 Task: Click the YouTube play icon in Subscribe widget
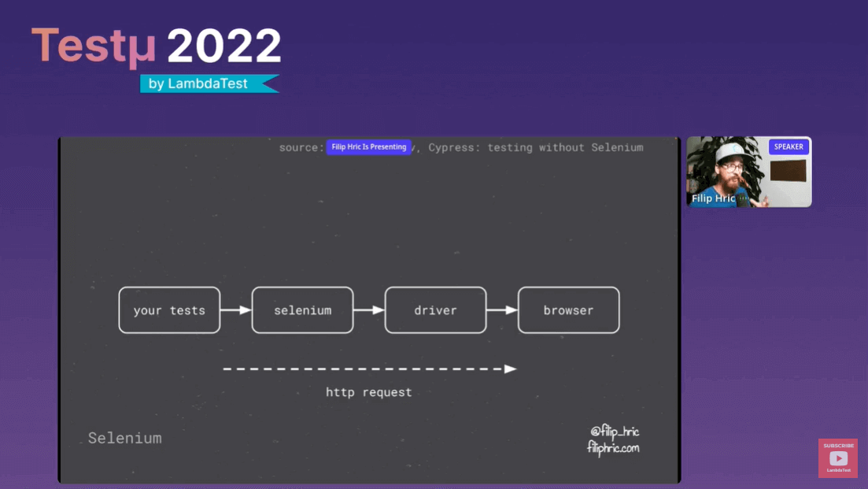[x=838, y=457]
